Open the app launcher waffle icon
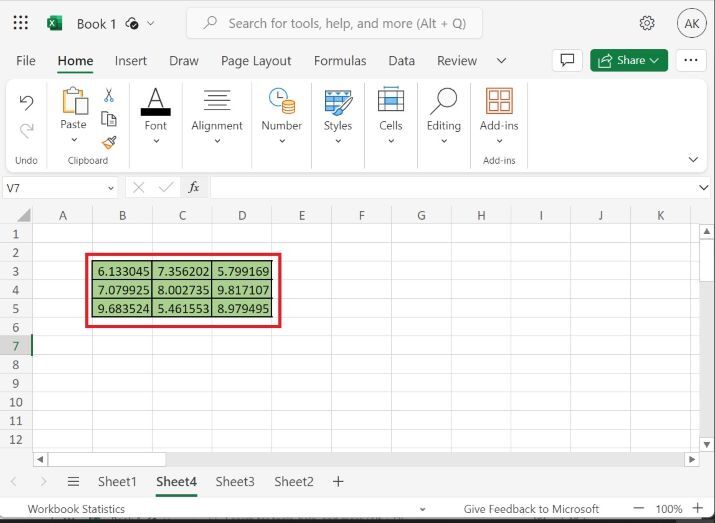Viewport: 715px width, 523px height. click(21, 22)
